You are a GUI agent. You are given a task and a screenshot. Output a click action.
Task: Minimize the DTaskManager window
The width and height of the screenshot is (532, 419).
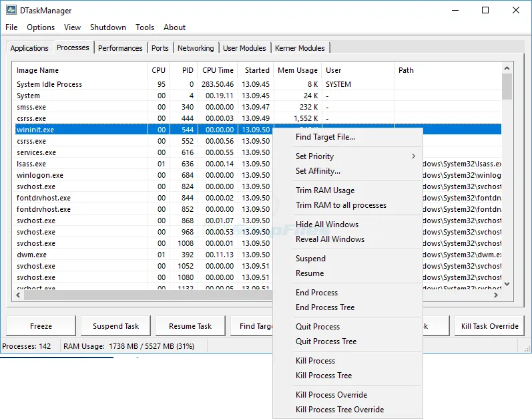pyautogui.click(x=455, y=10)
